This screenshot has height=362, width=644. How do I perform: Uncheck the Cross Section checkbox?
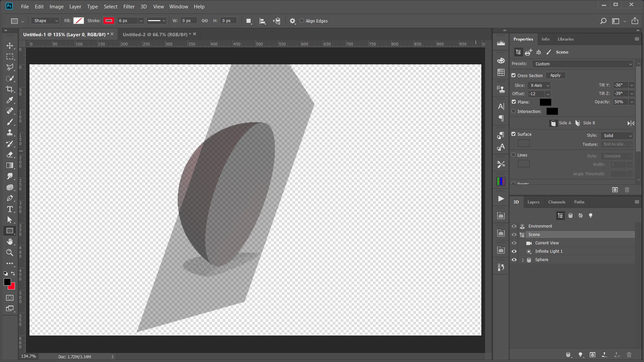[x=514, y=75]
